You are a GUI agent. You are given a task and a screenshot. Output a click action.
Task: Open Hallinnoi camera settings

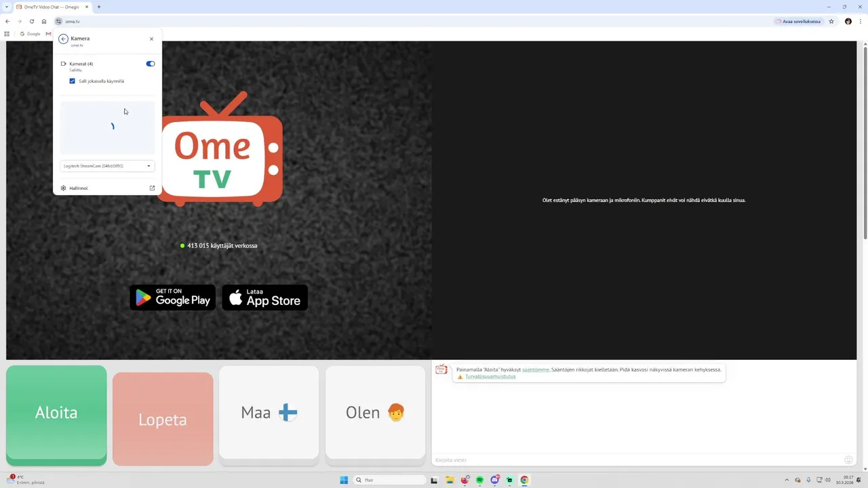pos(107,188)
